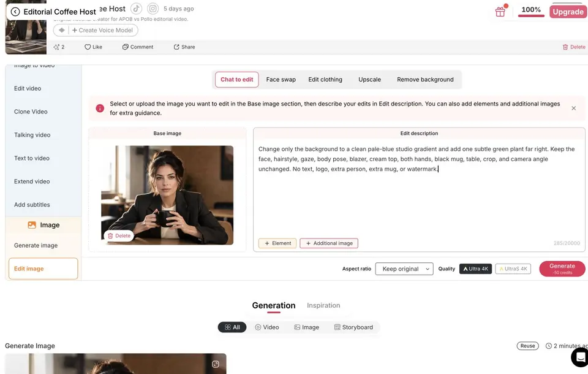Open the chat support bubble
Viewport: 588px width, 374px height.
(580, 357)
